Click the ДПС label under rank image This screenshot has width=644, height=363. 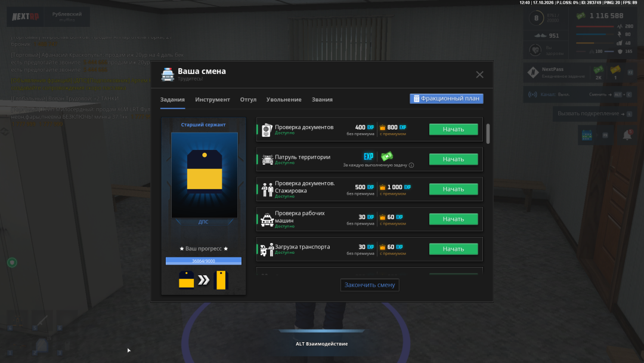(x=203, y=222)
